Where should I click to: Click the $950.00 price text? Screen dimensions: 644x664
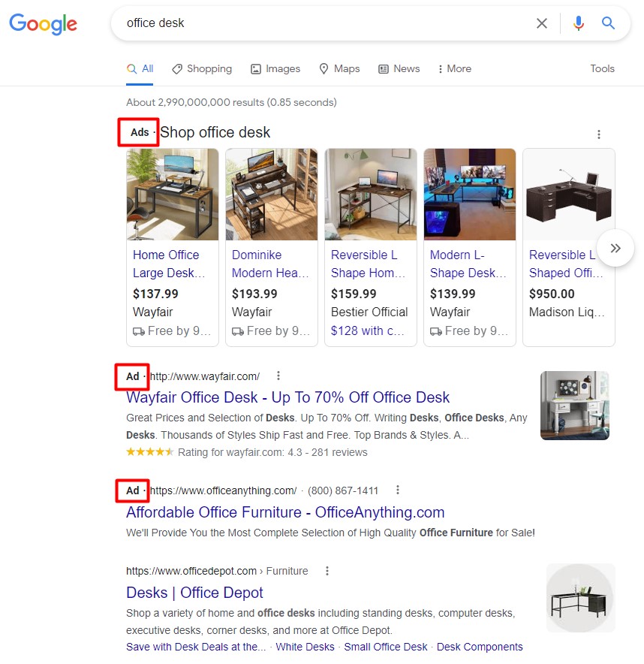[552, 294]
